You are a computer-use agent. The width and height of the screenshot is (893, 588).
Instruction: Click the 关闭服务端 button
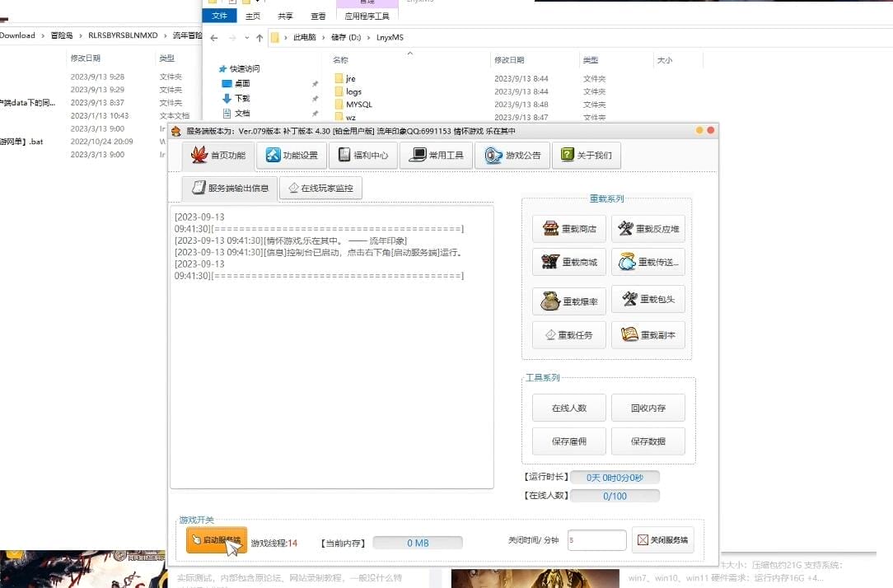[x=663, y=539]
